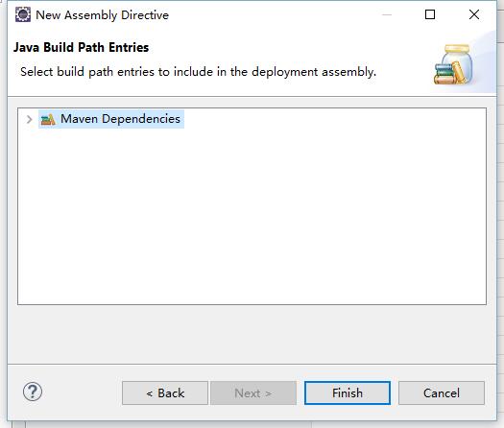Click the dimmed minimize icon in title bar
Viewport: 504px width, 428px height.
(x=387, y=14)
